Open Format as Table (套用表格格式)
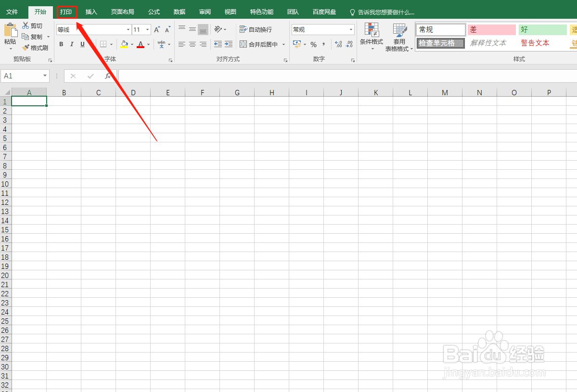This screenshot has height=392, width=577. [399, 37]
